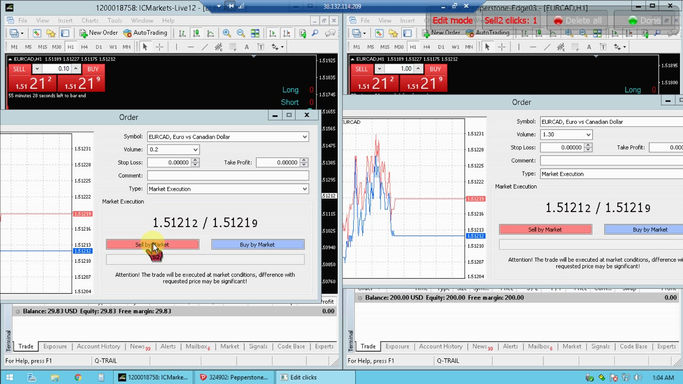Toggle Terminal panel icon in ICMarkets toolbar
This screenshot has height=384, width=683.
(x=65, y=33)
